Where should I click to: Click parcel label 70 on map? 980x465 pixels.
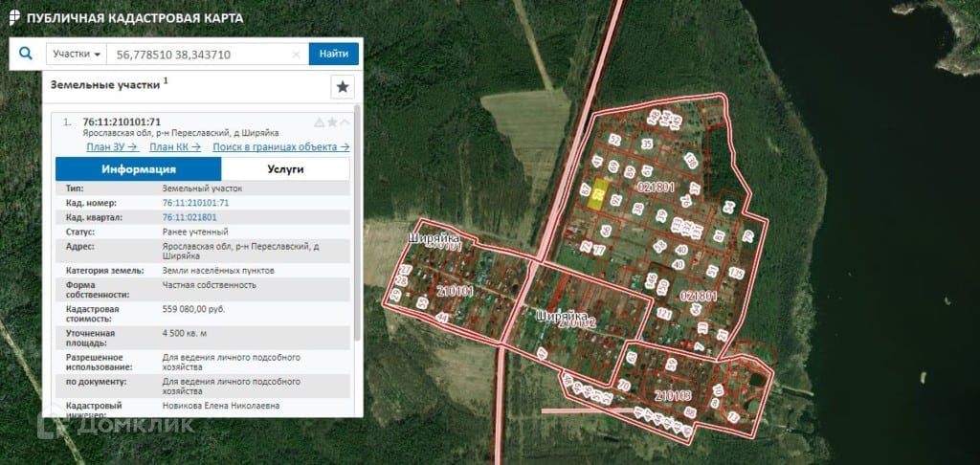[x=623, y=386]
